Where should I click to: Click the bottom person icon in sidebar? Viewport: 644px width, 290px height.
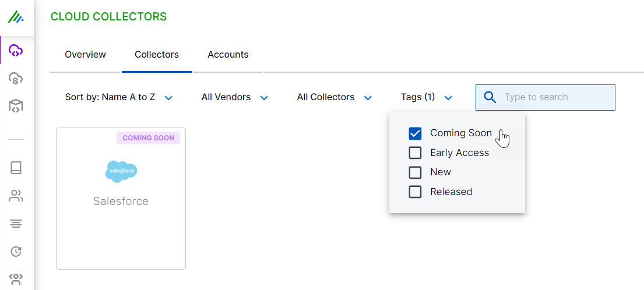tap(16, 278)
